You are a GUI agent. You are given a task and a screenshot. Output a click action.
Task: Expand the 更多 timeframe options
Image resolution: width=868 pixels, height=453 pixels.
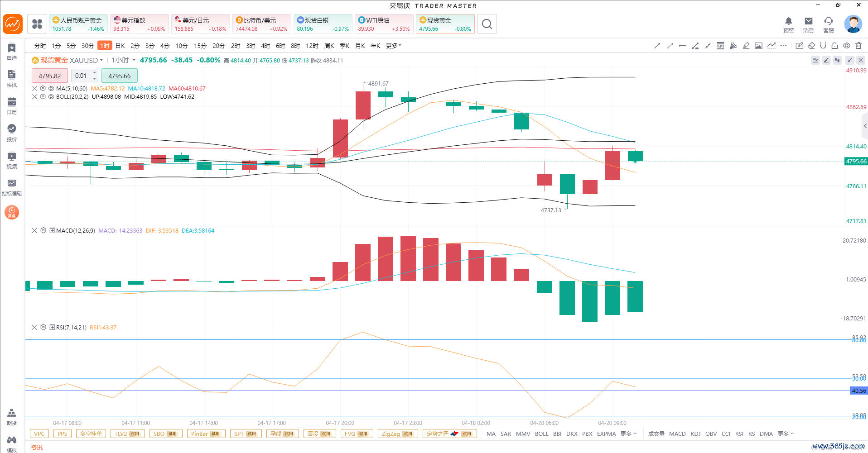click(393, 46)
